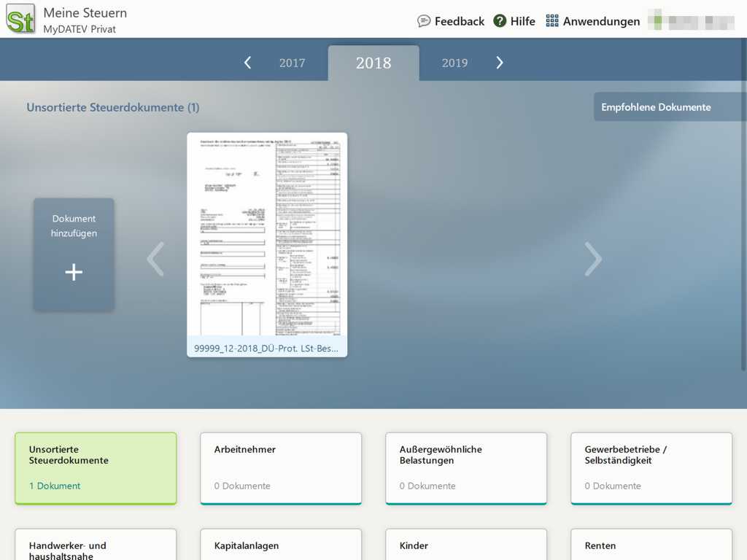Select the Unsortierte Steuerdokumente category card

point(96,468)
